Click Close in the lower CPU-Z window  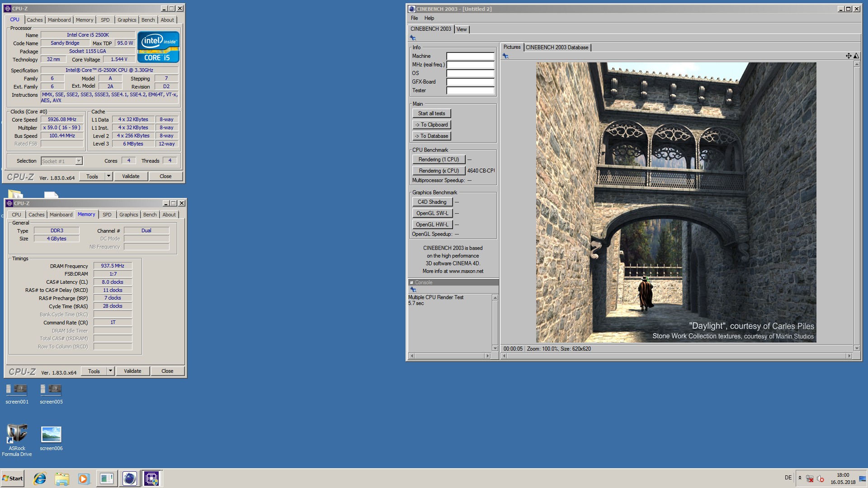tap(167, 371)
